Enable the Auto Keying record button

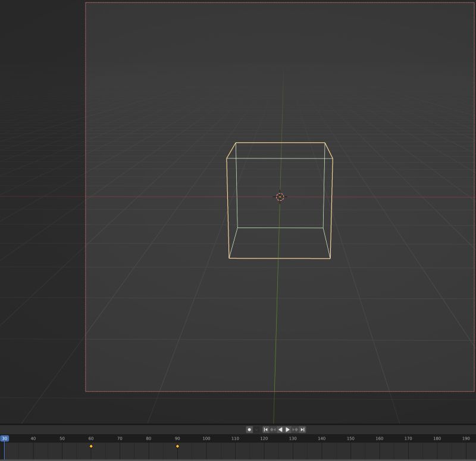[249, 429]
